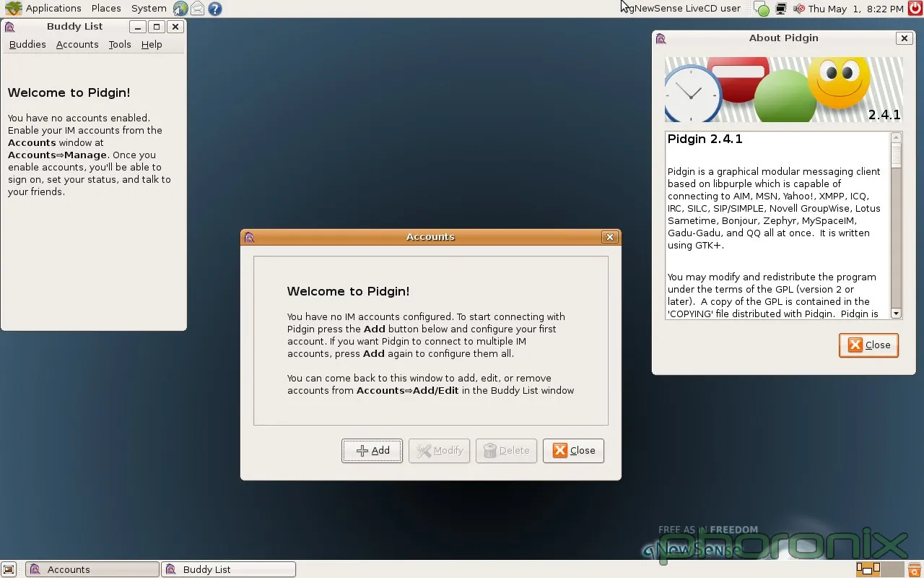Click the red shutdown power icon
The height and width of the screenshot is (578, 924).
(915, 9)
